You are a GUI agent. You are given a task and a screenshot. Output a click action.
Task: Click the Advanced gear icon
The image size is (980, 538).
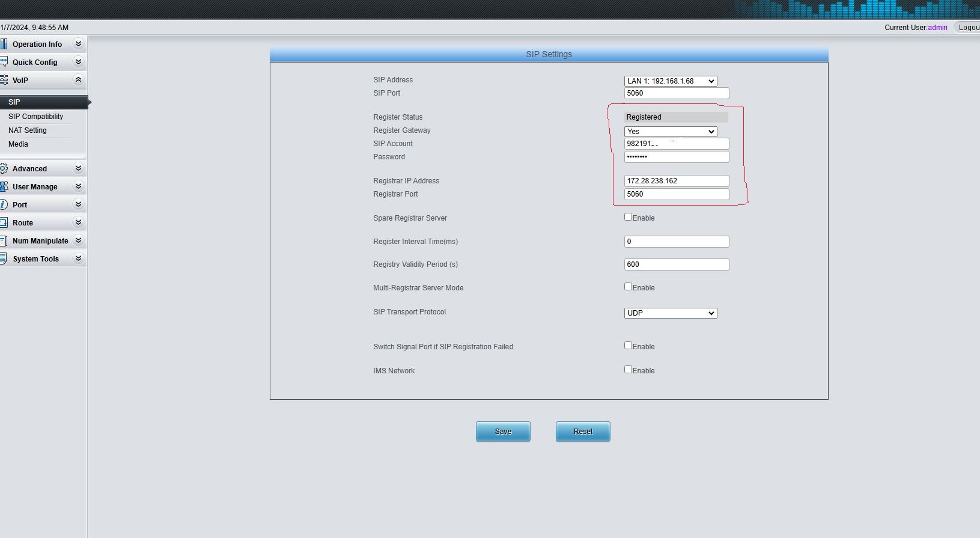4,168
